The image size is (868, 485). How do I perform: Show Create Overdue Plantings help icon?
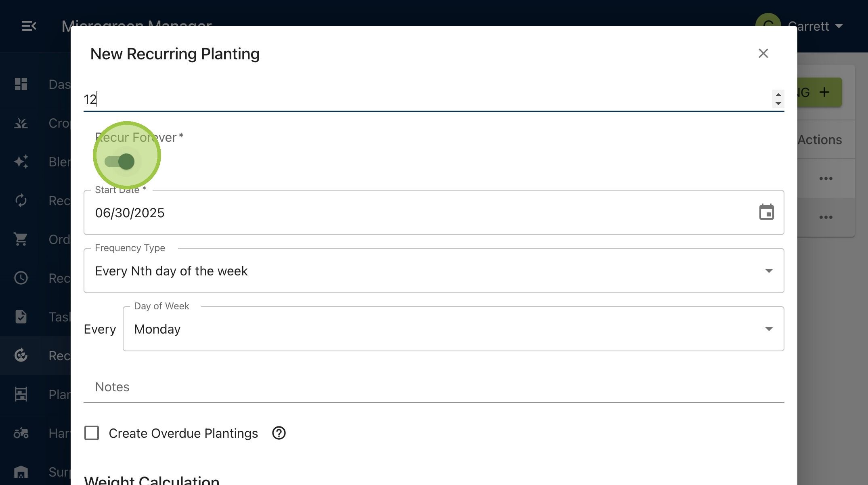click(279, 433)
